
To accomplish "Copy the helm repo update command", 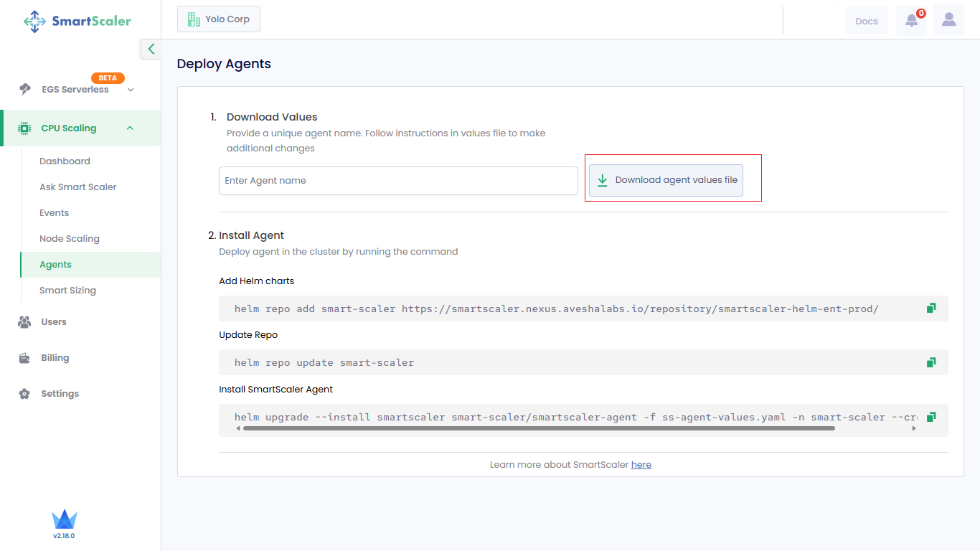I will click(x=930, y=362).
